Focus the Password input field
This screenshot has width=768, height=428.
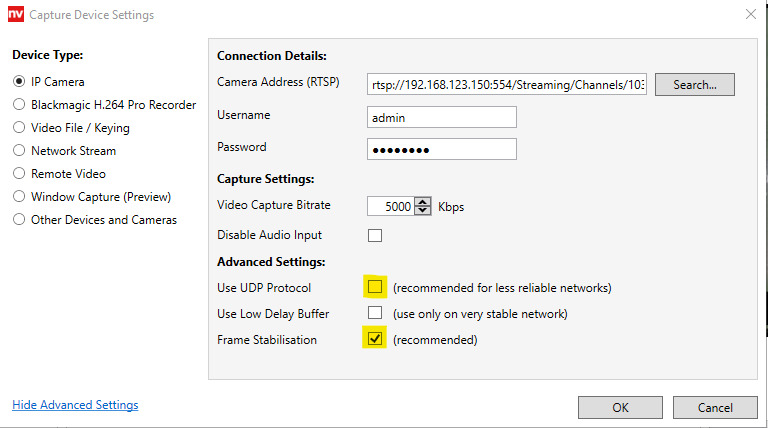[442, 149]
